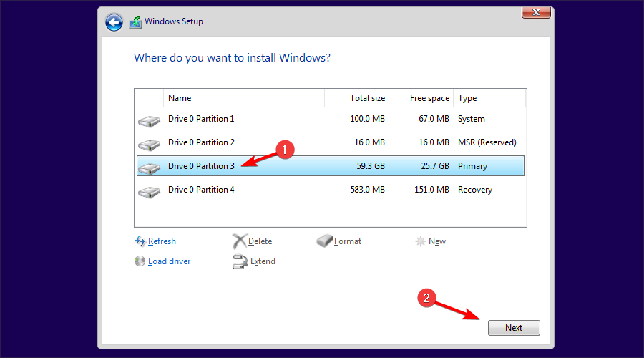
Task: Click the Refresh link text
Action: coord(162,241)
